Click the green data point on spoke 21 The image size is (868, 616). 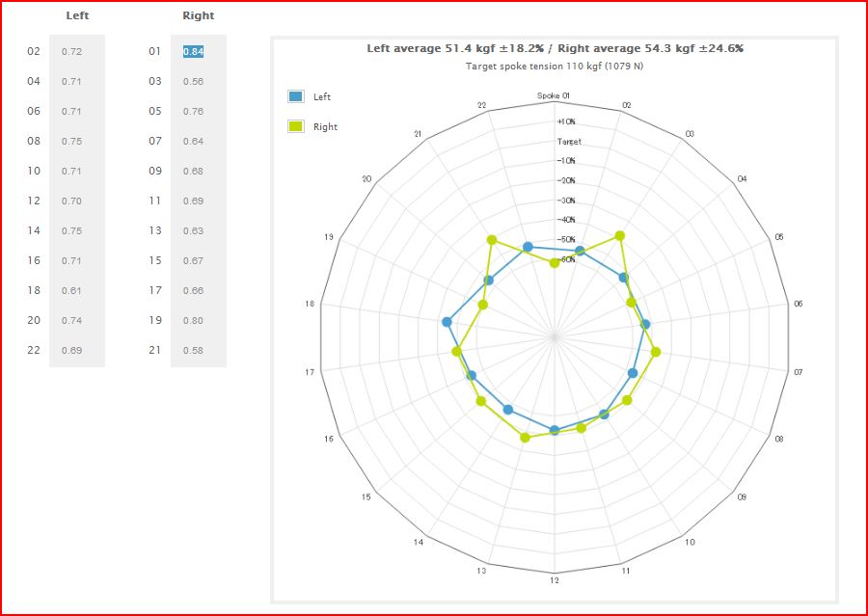click(492, 240)
